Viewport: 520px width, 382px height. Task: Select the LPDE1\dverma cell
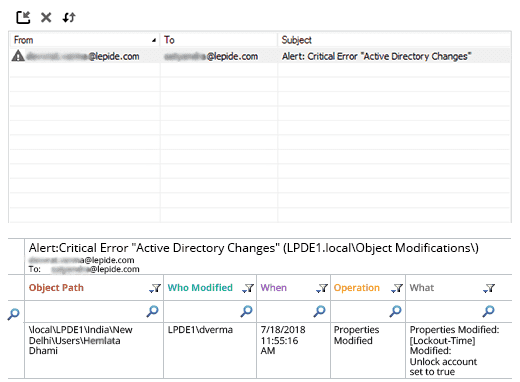coord(210,350)
